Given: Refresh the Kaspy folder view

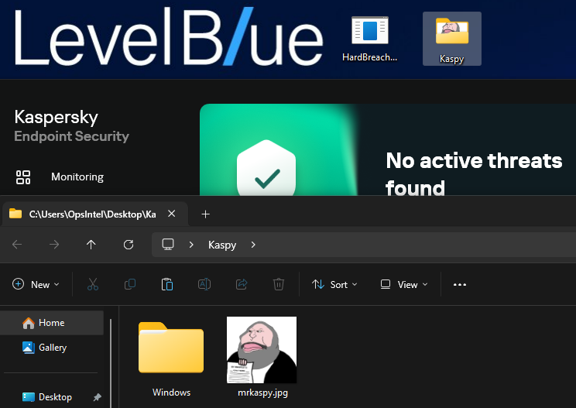Looking at the screenshot, I should tap(128, 245).
